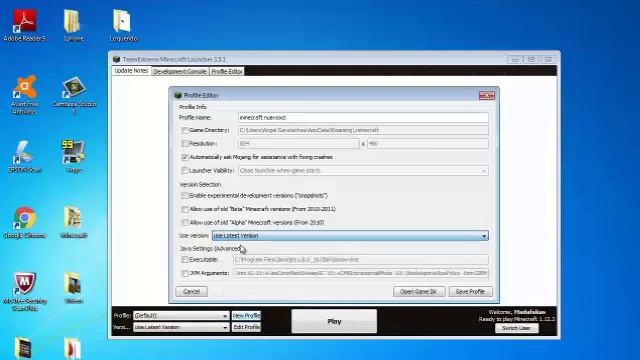Screen dimensions: 640x360
Task: Switch to the Profile Editor tab
Action: coord(227,71)
